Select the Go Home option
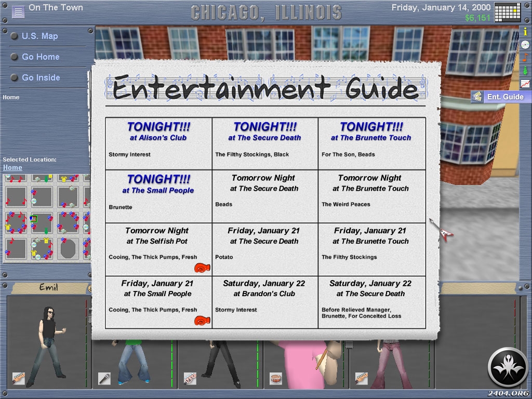532x399 pixels. 41,57
